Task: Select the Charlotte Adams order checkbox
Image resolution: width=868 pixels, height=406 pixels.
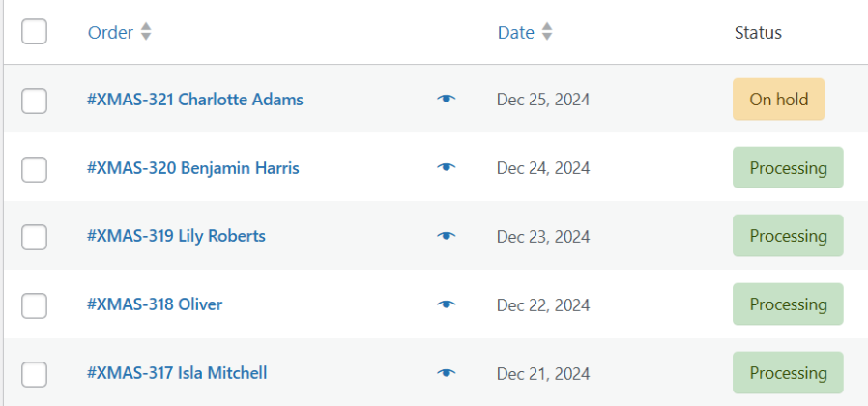Action: (x=34, y=100)
